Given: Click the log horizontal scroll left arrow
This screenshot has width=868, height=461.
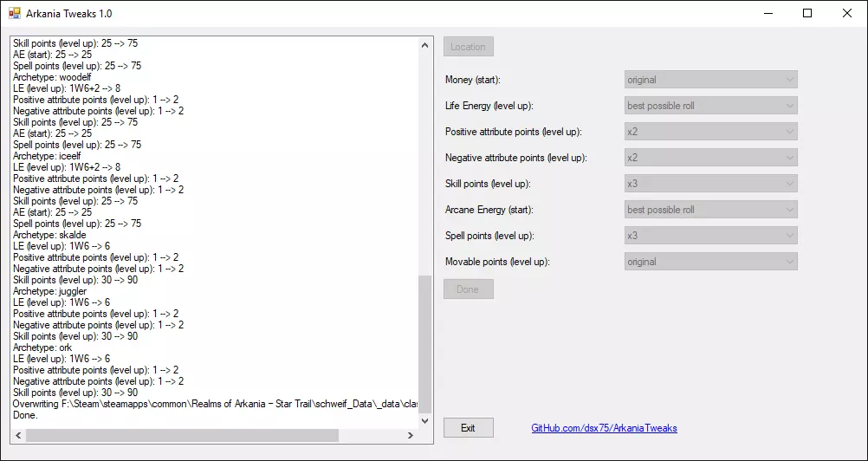Looking at the screenshot, I should coord(17,436).
